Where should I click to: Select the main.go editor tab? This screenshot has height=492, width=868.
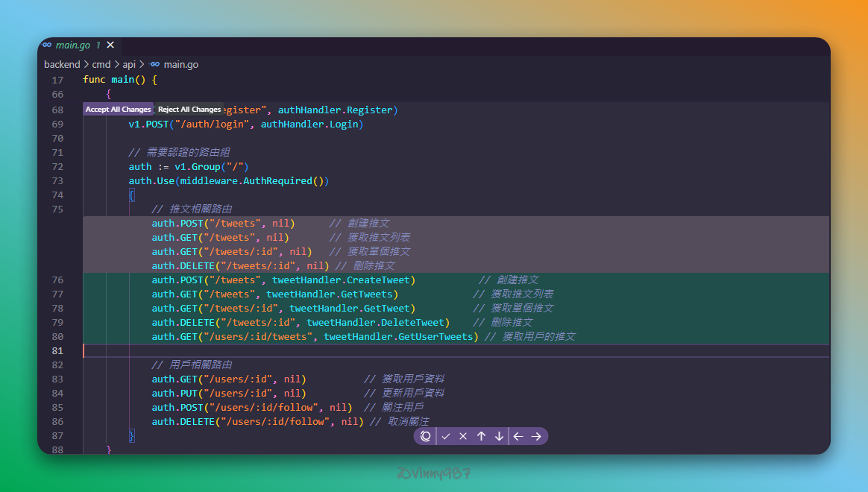pos(72,45)
